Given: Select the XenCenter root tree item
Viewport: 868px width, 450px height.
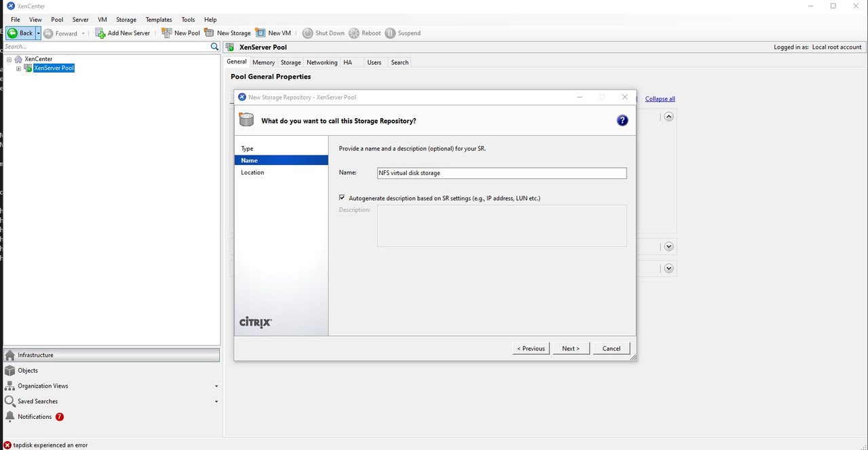Looking at the screenshot, I should 39,59.
